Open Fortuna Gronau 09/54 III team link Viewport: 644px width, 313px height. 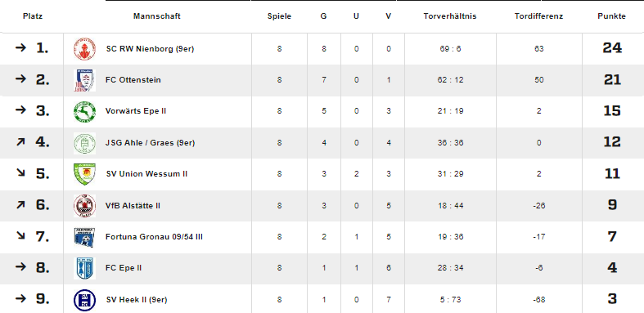pyautogui.click(x=154, y=237)
